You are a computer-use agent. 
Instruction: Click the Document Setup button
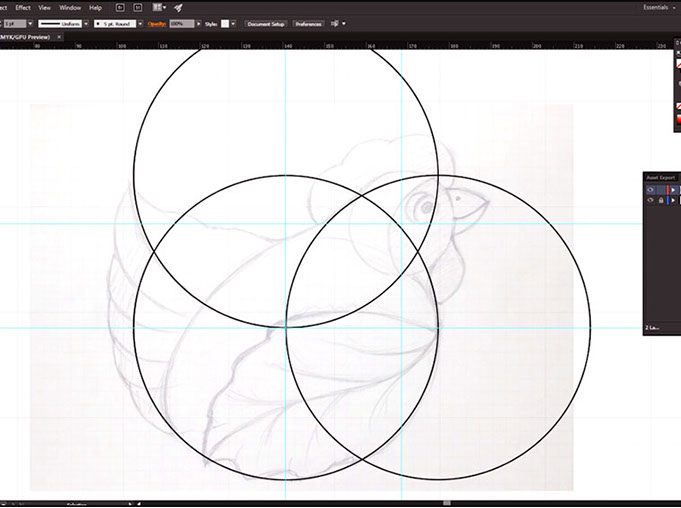265,23
